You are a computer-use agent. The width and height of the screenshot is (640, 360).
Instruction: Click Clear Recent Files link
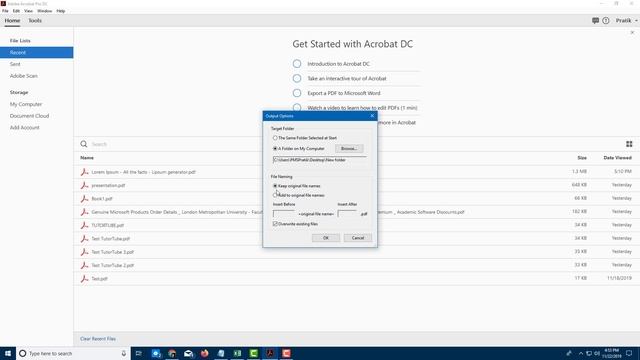point(98,339)
